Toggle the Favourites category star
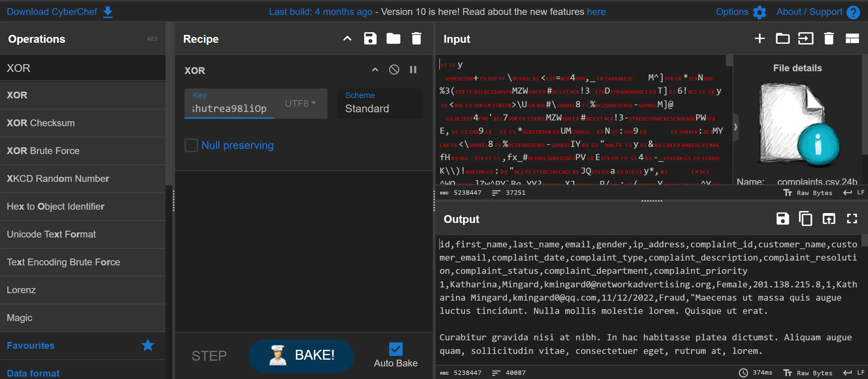The image size is (868, 379). pos(148,345)
